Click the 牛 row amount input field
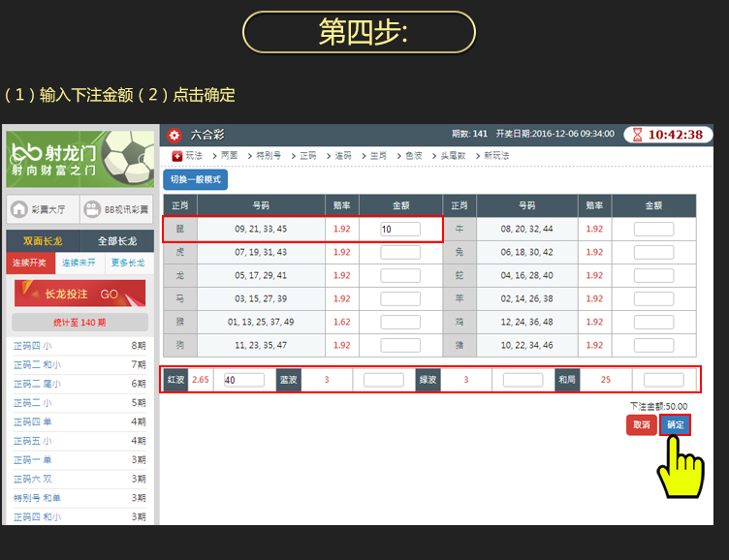Viewport: 729px width, 560px height. [x=653, y=229]
